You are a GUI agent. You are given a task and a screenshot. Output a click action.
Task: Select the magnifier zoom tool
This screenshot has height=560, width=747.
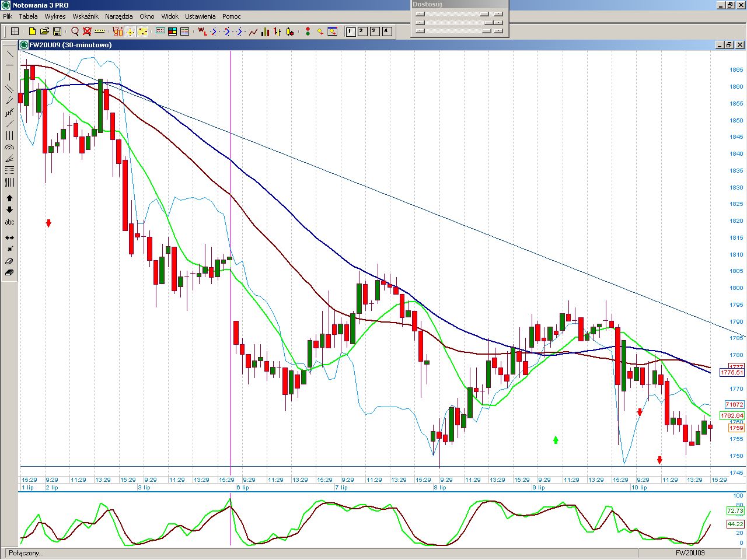pos(75,32)
